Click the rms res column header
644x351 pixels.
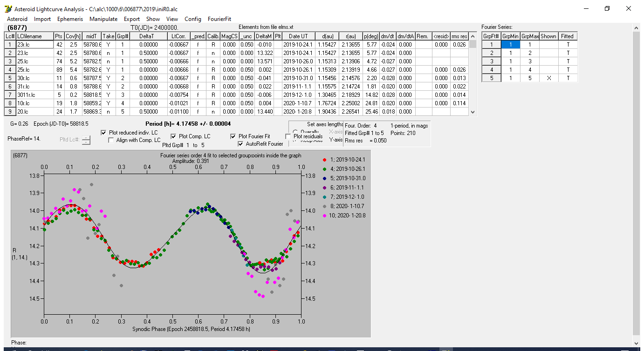459,36
